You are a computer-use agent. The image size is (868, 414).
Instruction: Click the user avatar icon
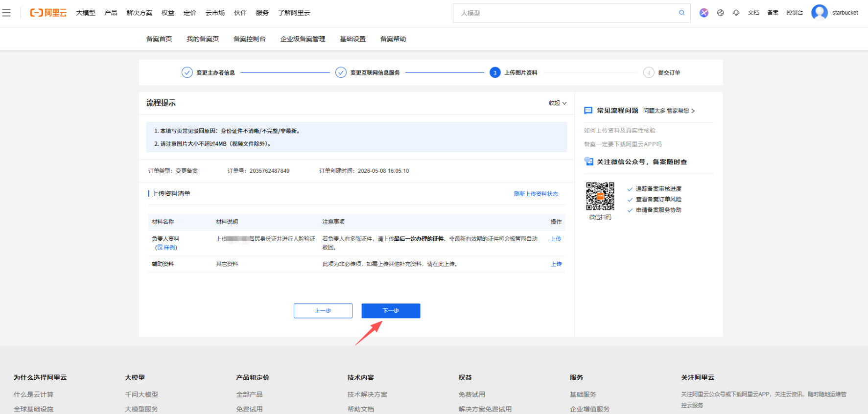(x=819, y=13)
